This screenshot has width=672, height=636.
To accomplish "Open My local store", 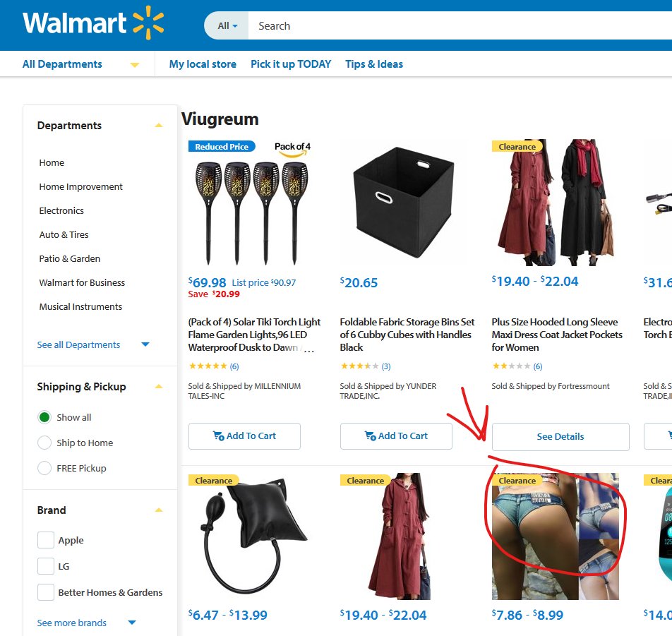I will (x=203, y=64).
